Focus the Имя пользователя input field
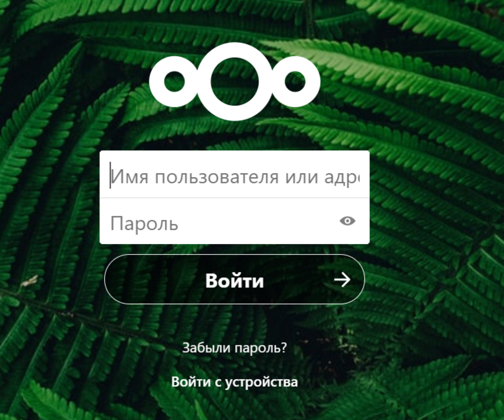The width and height of the screenshot is (504, 420). tap(235, 174)
